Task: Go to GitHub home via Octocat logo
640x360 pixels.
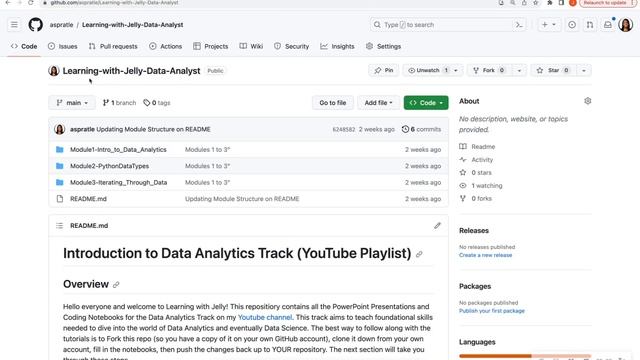Action: tap(36, 25)
